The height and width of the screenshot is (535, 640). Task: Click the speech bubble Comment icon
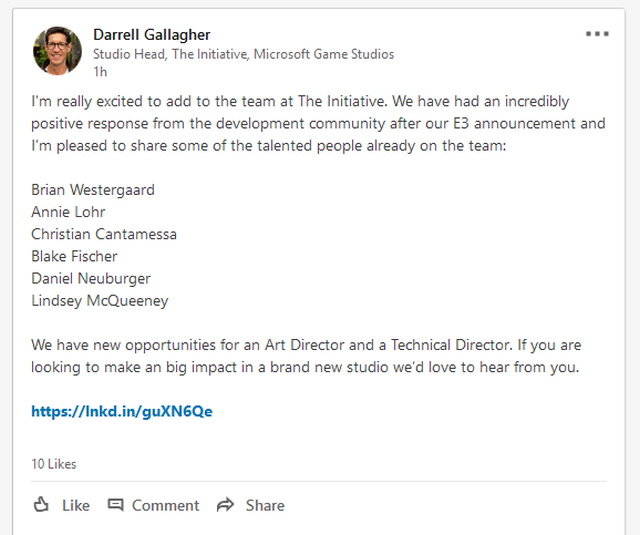(116, 505)
